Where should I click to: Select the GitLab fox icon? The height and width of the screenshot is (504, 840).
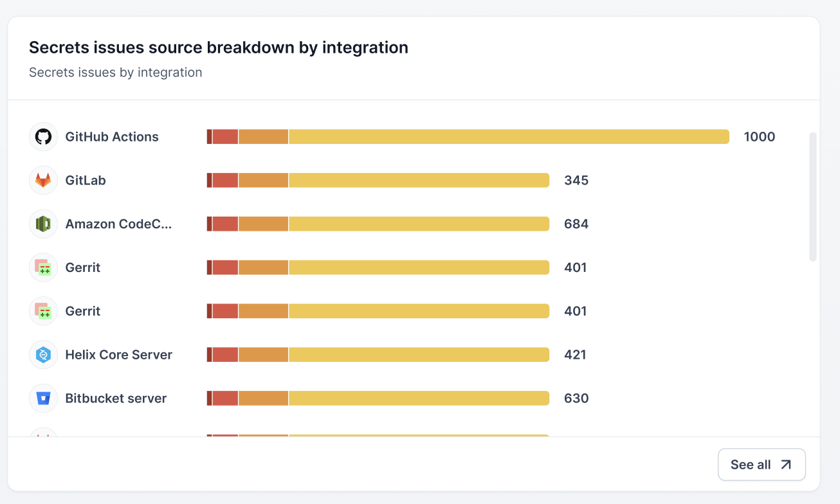42,180
